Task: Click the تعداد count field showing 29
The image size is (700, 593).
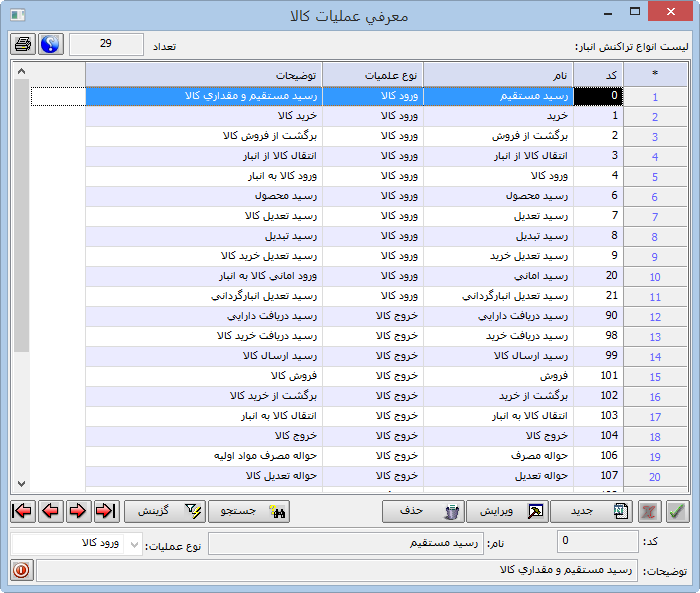Action: point(106,44)
